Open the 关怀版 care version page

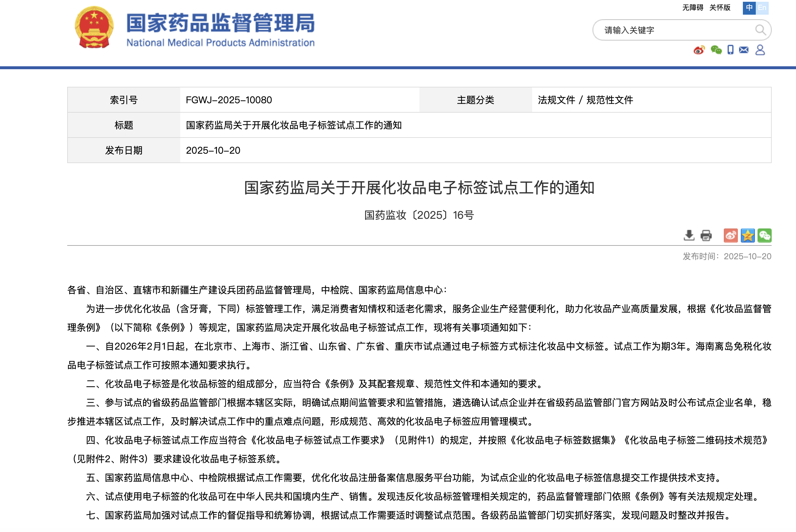pos(719,7)
